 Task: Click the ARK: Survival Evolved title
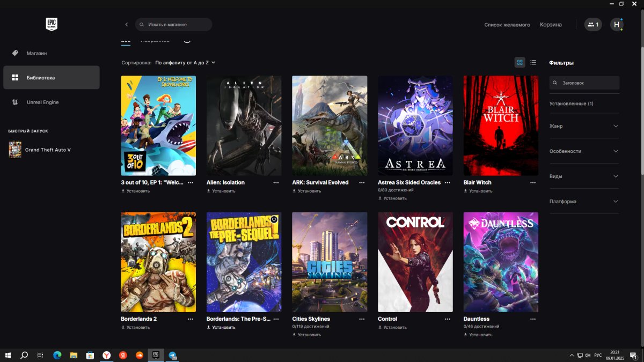coord(320,182)
